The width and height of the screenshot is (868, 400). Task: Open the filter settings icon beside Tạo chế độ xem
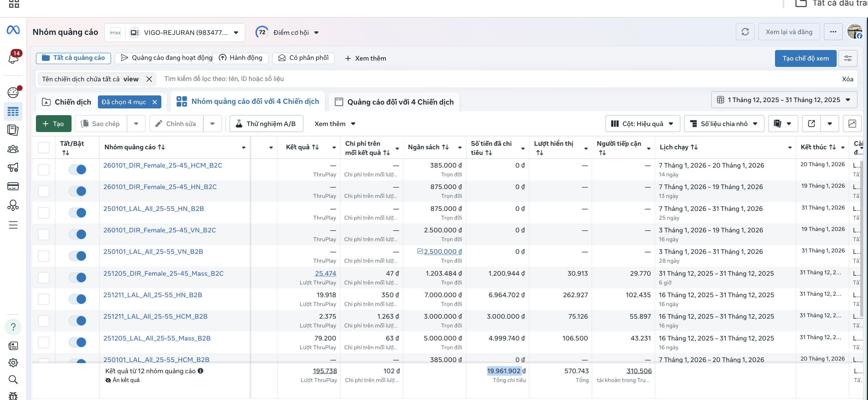click(848, 58)
